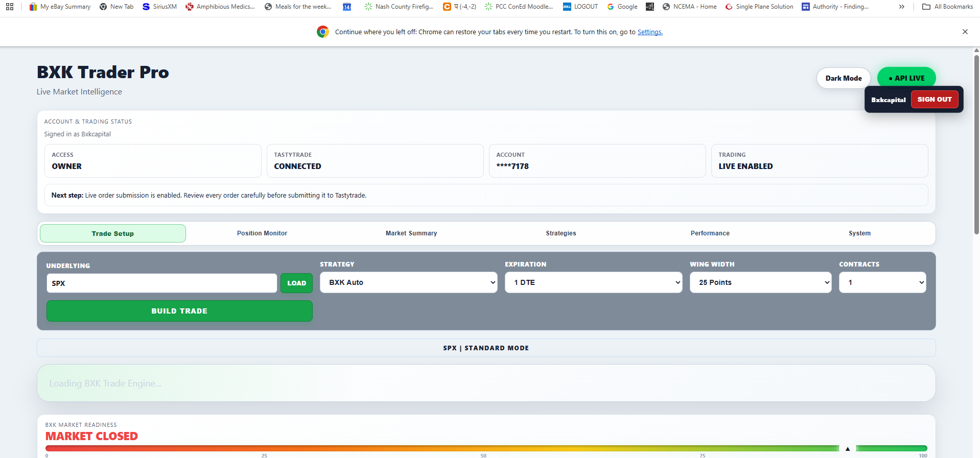Show more bookmarks with the chevron

pos(902,7)
